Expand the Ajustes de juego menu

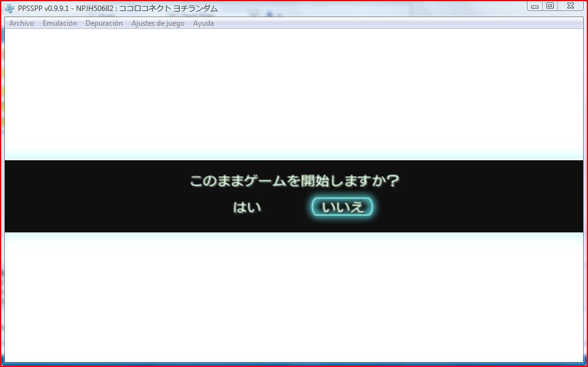158,23
